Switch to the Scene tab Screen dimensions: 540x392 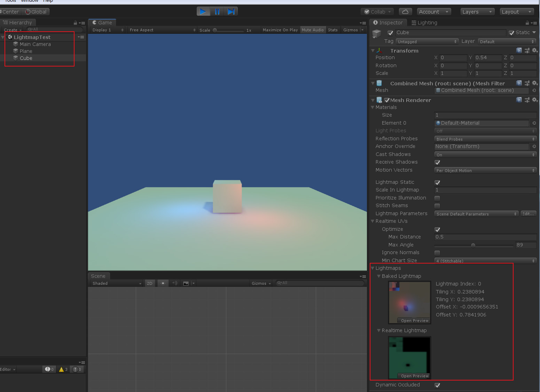point(99,276)
